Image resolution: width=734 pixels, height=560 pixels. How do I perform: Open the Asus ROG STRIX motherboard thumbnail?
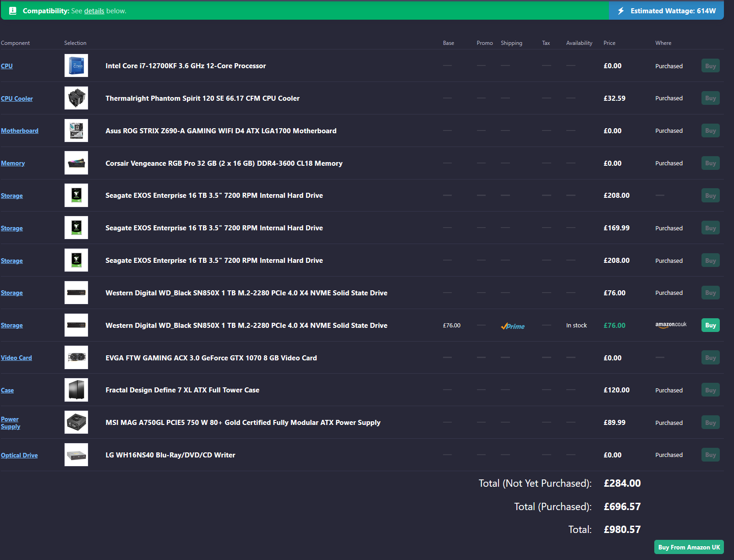click(x=76, y=130)
